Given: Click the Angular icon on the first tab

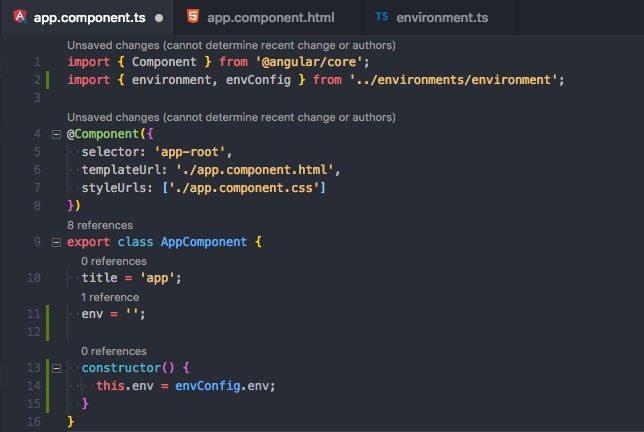Looking at the screenshot, I should pos(20,17).
